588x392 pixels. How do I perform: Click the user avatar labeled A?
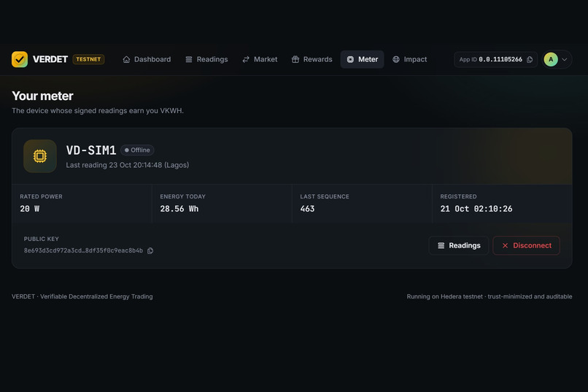[x=551, y=59]
